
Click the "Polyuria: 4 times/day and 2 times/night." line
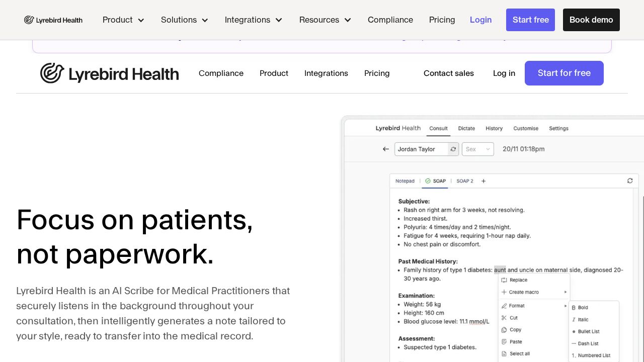457,227
